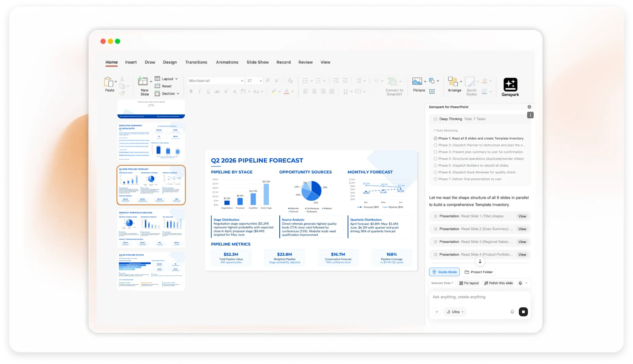Toggle strikethrough formatting
The image size is (633, 364).
217,91
